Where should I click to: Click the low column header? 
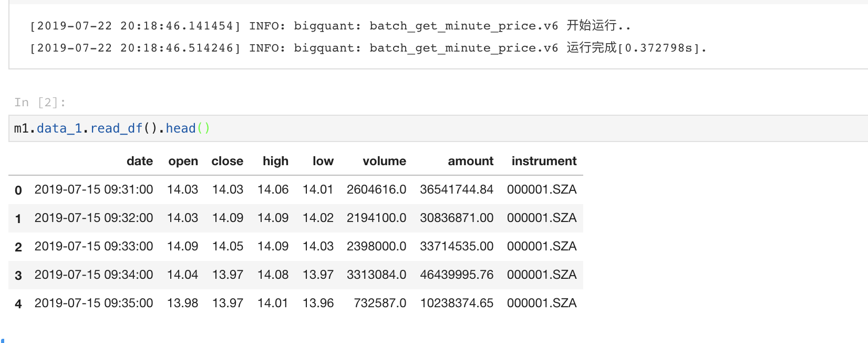tap(323, 161)
